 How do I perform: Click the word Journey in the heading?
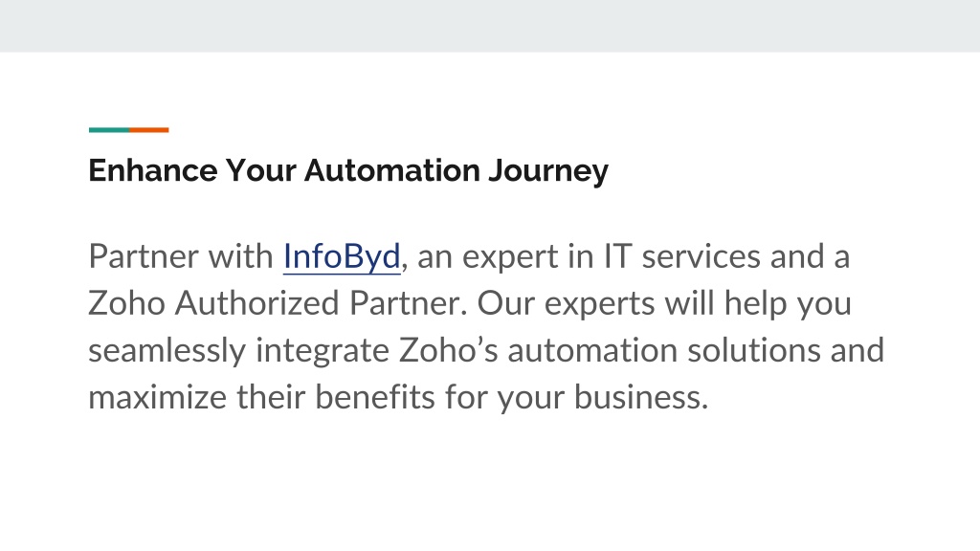(x=548, y=170)
